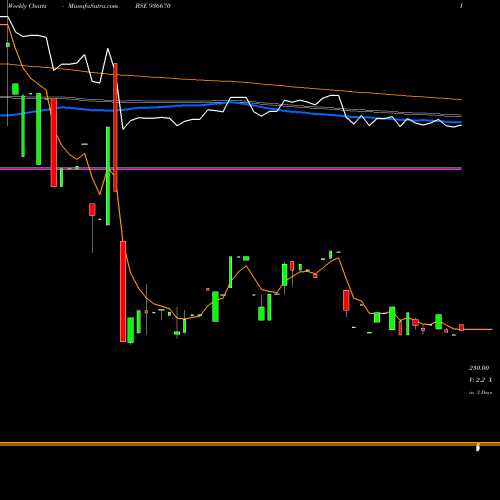Click the 'MunafaSutra.com' label

pos(93,6)
